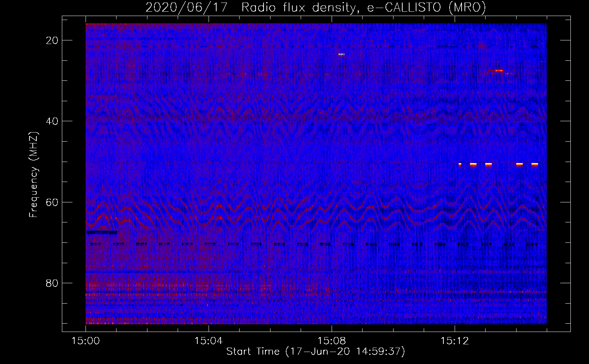Click the plot title '2020/06/17 Radio flux density'
The image size is (589, 364).
point(250,7)
